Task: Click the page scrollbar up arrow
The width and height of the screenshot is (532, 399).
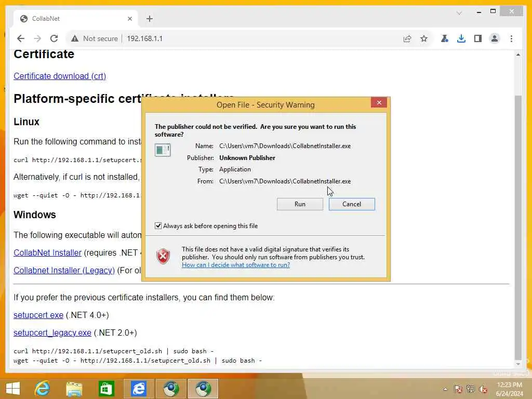Action: (518, 55)
